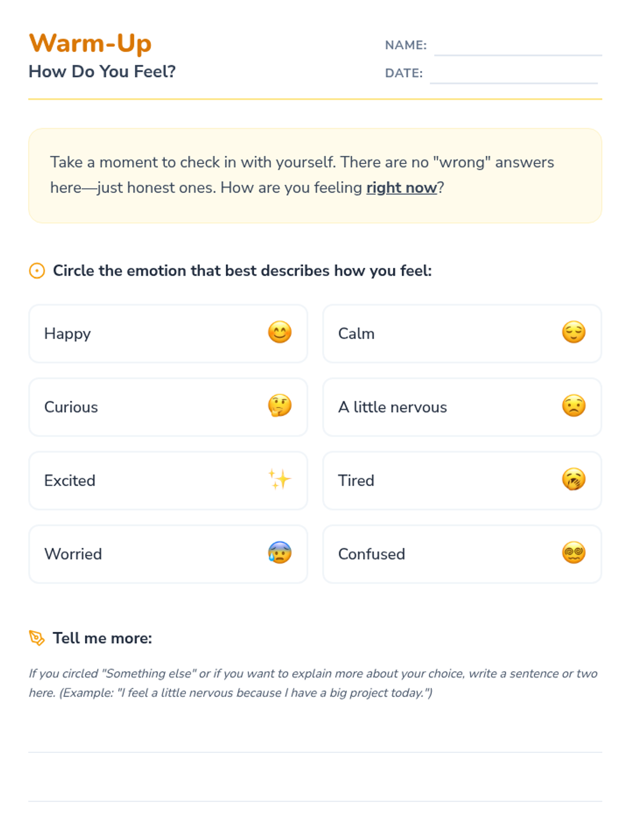
Task: Click the nervous worried-face emoji
Action: [573, 406]
